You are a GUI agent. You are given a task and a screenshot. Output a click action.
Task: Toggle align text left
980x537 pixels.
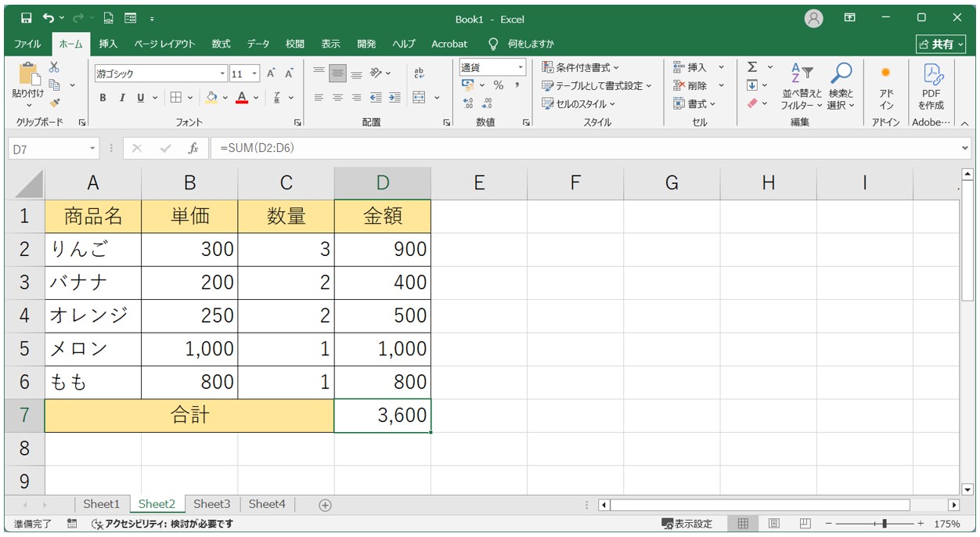tap(319, 98)
